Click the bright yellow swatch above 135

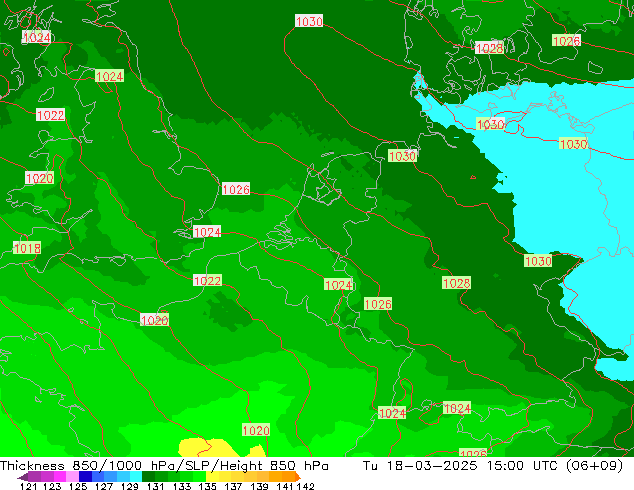pos(212,477)
